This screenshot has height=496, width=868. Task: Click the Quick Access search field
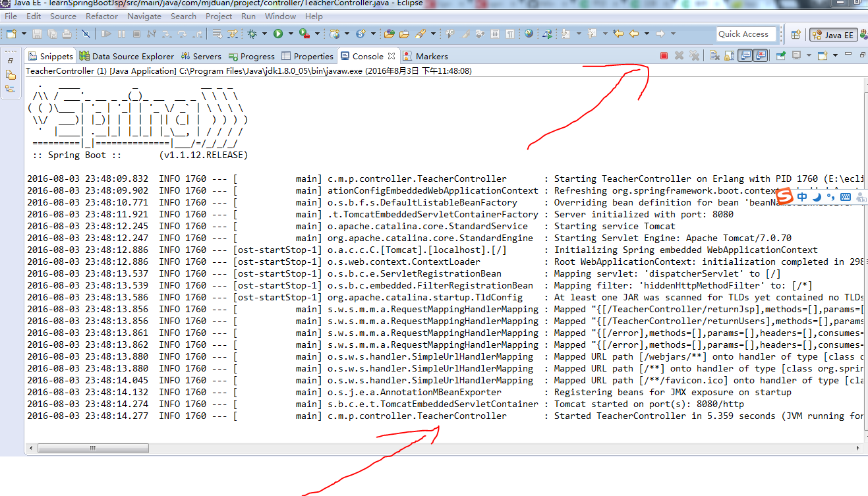(746, 34)
